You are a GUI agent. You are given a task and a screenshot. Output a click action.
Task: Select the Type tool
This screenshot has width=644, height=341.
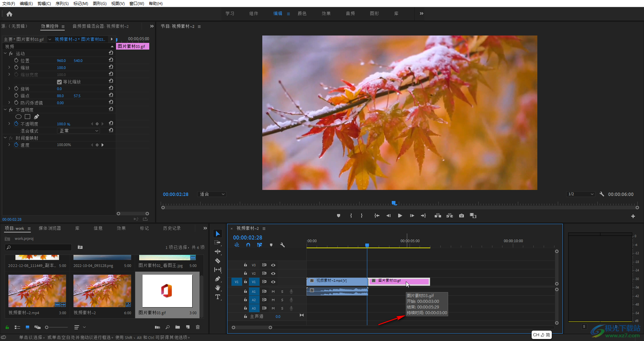[x=218, y=297]
